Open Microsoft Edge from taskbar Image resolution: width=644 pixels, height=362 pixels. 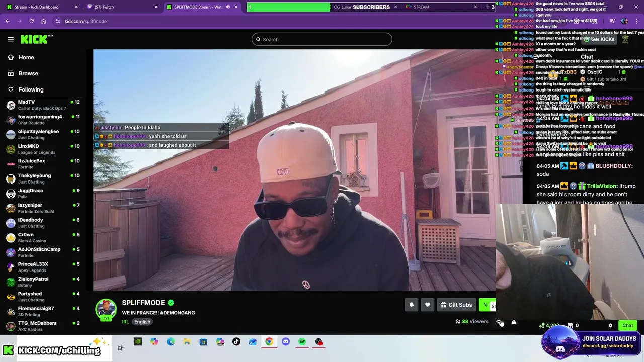171,342
